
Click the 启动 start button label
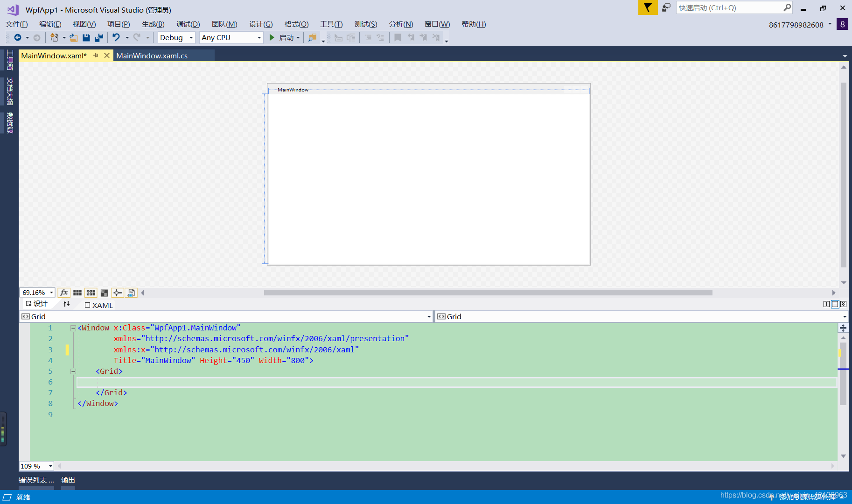286,38
